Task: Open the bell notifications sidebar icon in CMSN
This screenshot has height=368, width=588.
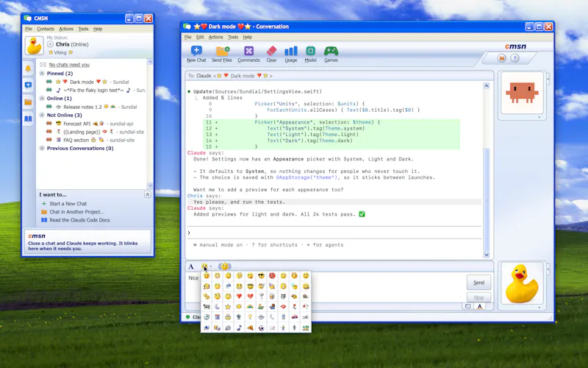Action: pos(28,68)
